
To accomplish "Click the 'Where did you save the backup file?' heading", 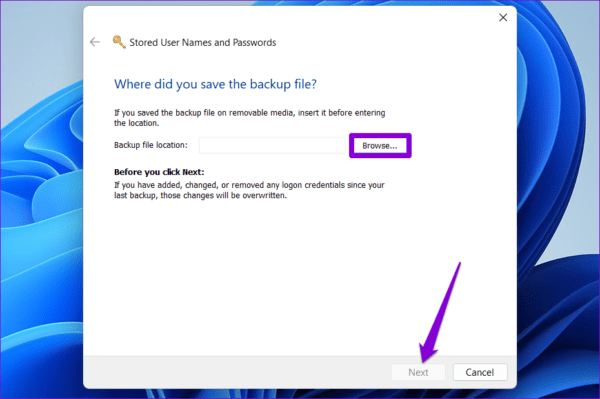I will (x=215, y=84).
